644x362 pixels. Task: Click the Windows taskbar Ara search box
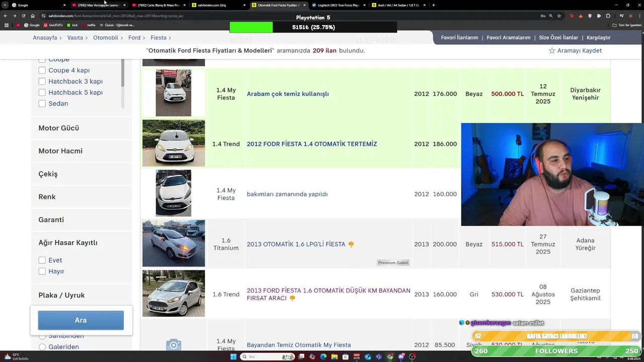(x=267, y=357)
